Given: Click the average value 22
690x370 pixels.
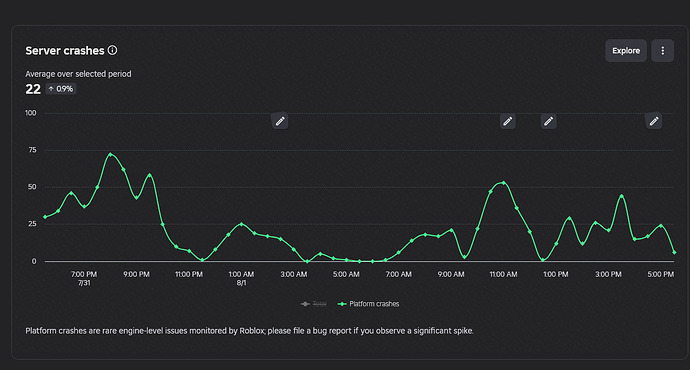Looking at the screenshot, I should pos(33,89).
